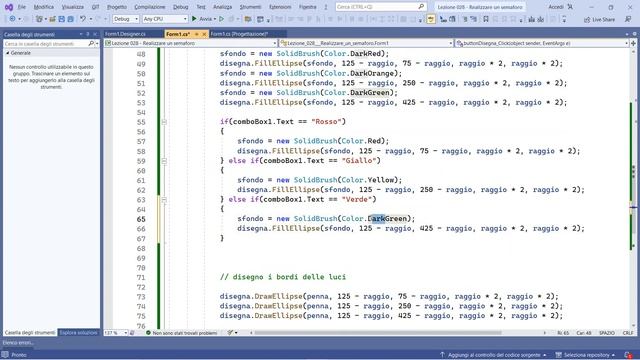Click the feedback icon beside Live Share
Image resolution: width=640 pixels, height=360 pixels.
(628, 19)
